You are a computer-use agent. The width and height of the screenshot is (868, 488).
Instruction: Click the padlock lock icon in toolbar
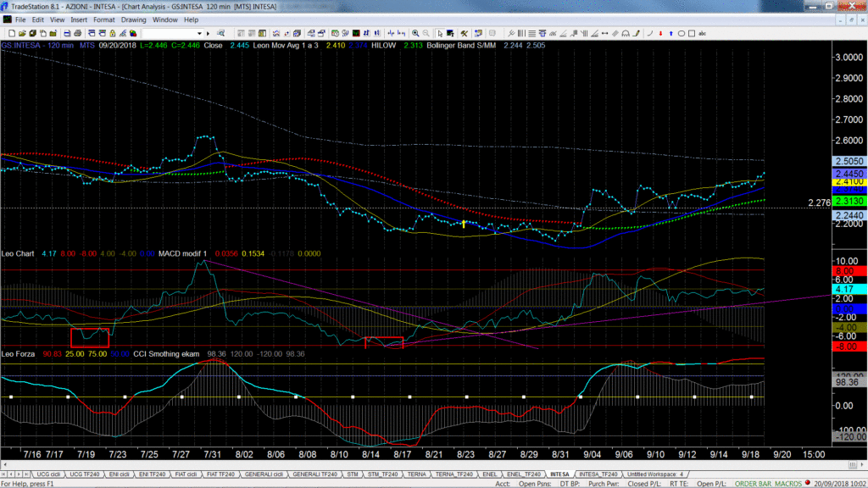pos(113,33)
